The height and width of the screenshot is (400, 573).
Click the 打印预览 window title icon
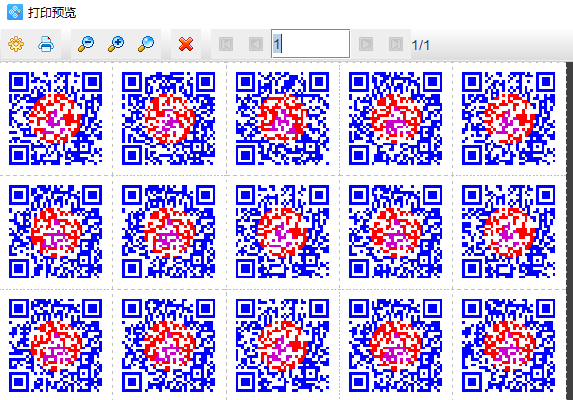click(15, 12)
